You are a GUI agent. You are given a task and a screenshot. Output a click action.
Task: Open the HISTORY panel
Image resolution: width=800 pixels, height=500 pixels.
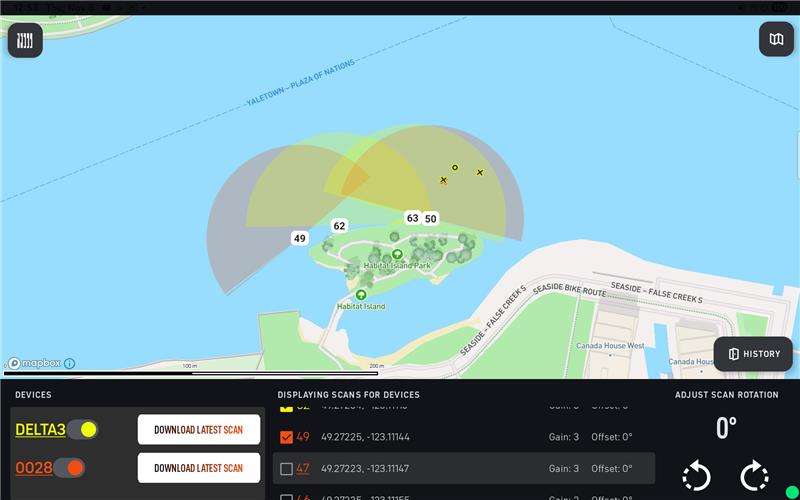tap(753, 354)
